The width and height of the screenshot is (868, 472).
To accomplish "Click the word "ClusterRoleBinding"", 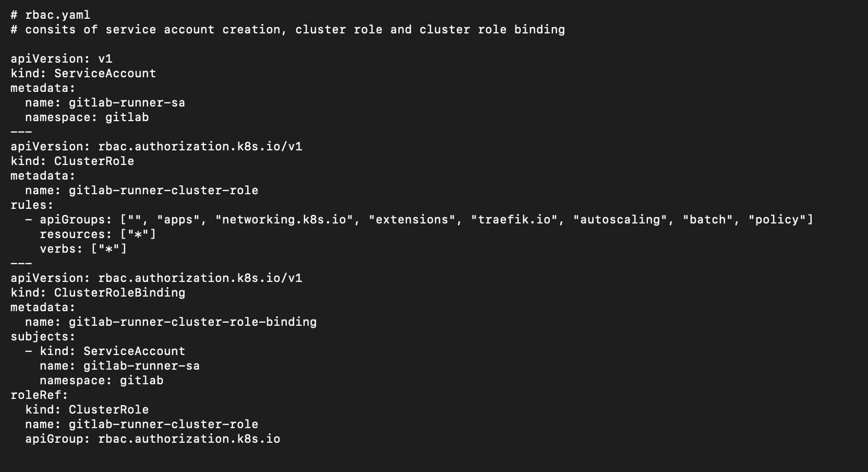I will tap(119, 293).
